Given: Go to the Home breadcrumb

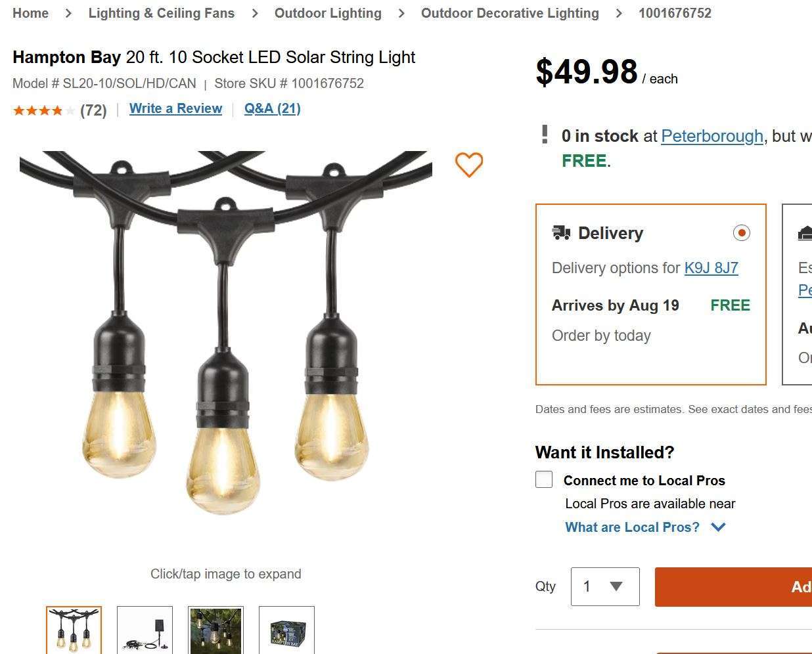Looking at the screenshot, I should point(30,13).
